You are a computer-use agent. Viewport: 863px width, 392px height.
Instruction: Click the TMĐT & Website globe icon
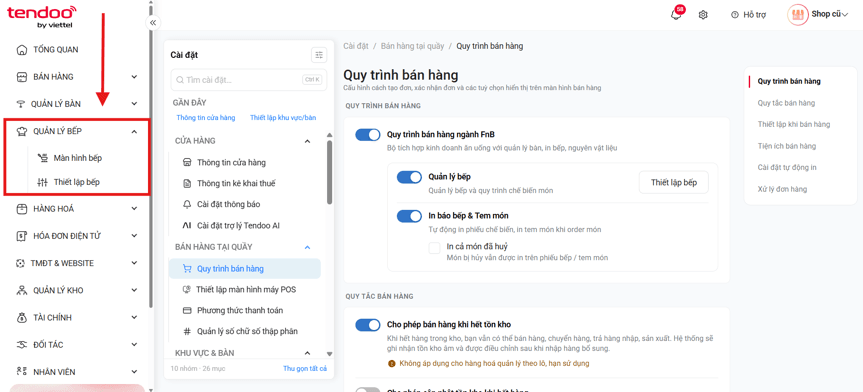tap(22, 263)
